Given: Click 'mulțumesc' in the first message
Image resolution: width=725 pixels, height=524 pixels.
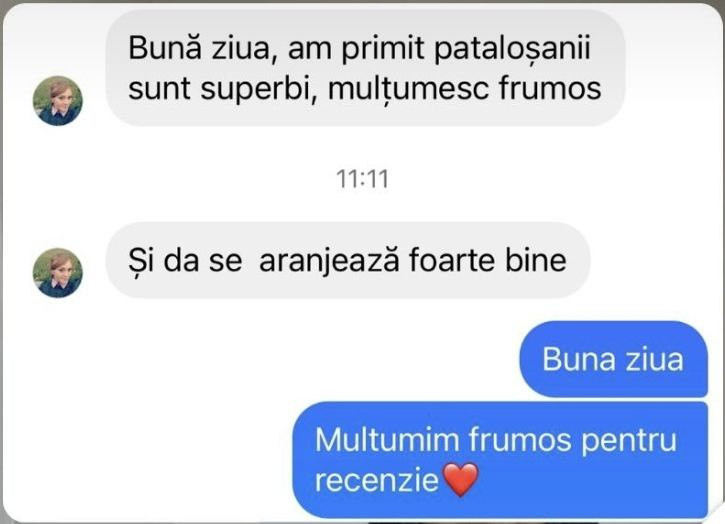Looking at the screenshot, I should tap(408, 89).
